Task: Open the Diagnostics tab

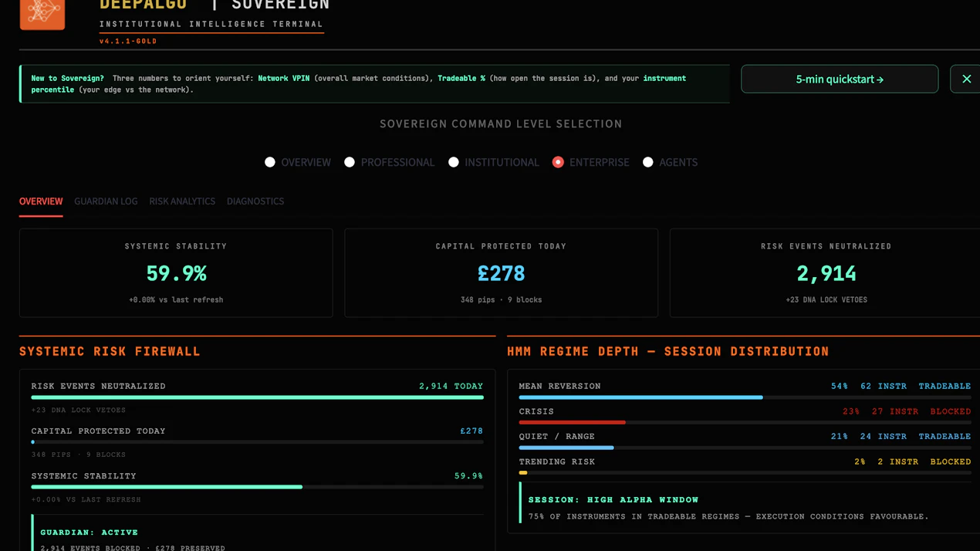Action: pyautogui.click(x=255, y=201)
